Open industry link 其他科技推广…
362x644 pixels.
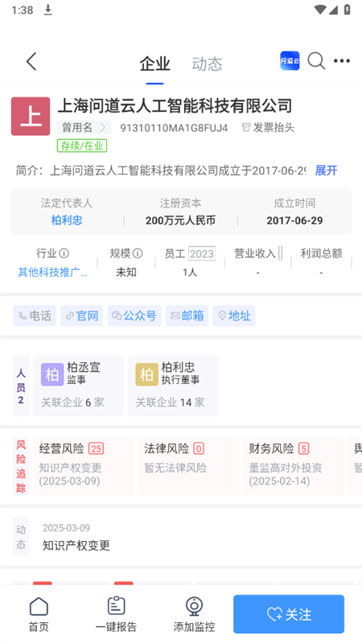click(52, 272)
